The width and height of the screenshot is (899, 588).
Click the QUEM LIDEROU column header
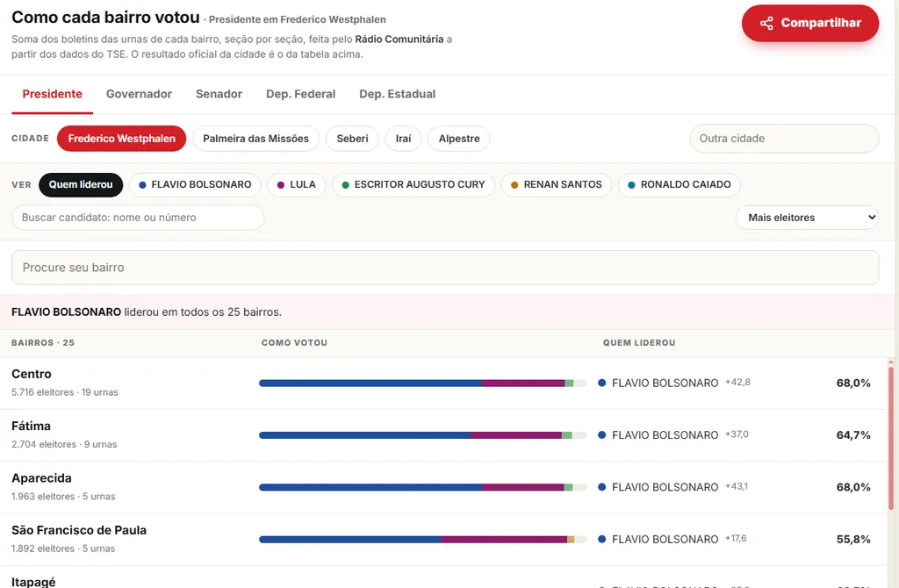[x=639, y=343]
